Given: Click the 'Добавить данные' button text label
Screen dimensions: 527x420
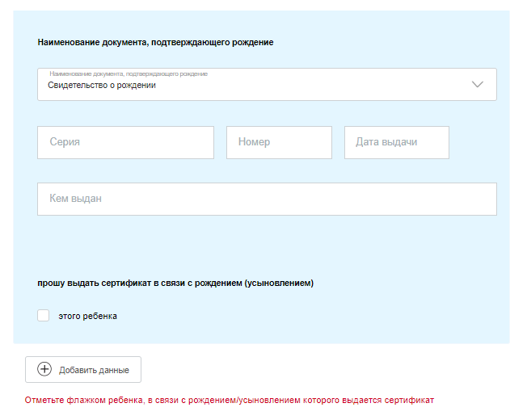Looking at the screenshot, I should [x=94, y=370].
